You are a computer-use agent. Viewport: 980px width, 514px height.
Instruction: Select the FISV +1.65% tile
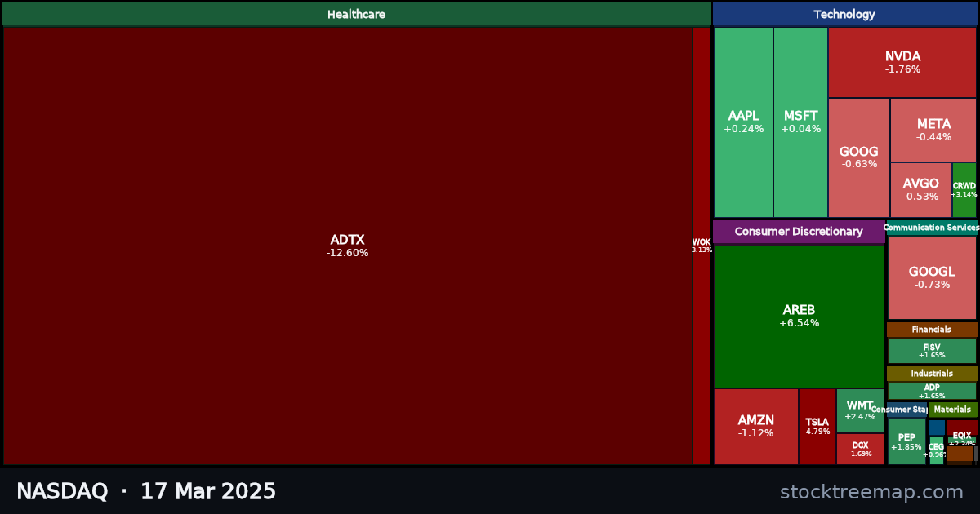932,351
